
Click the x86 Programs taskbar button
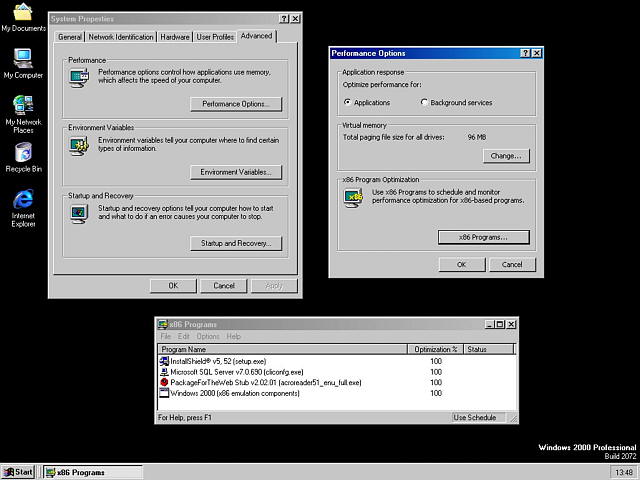point(93,473)
